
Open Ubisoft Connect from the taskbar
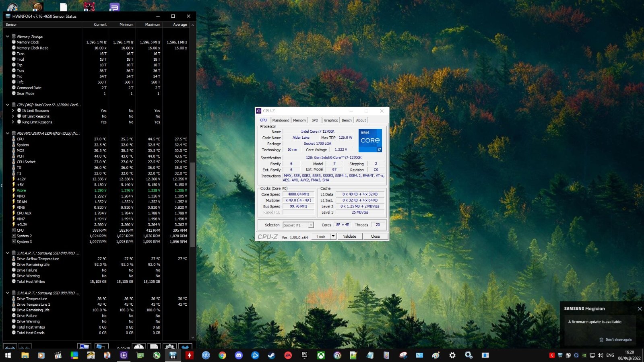coord(337,355)
